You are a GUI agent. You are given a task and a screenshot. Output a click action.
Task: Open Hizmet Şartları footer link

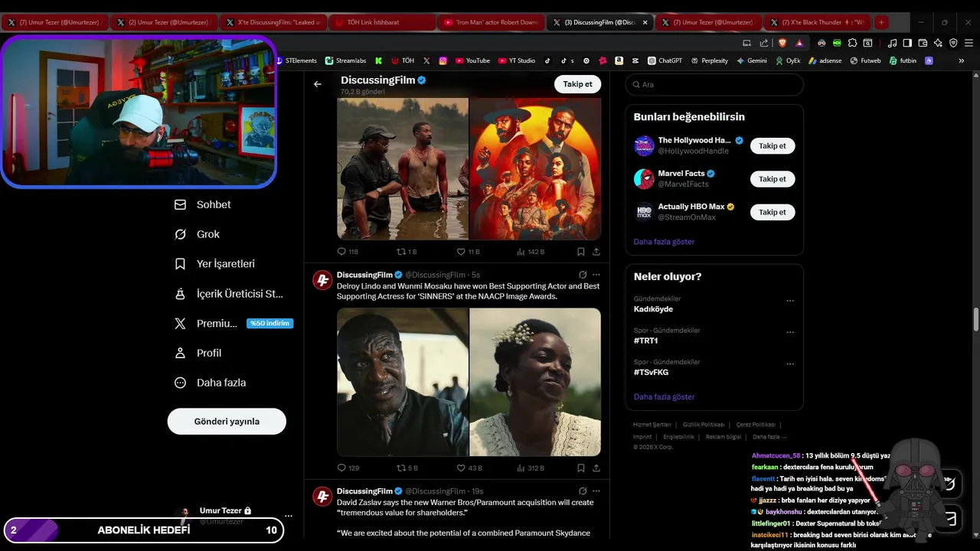652,425
